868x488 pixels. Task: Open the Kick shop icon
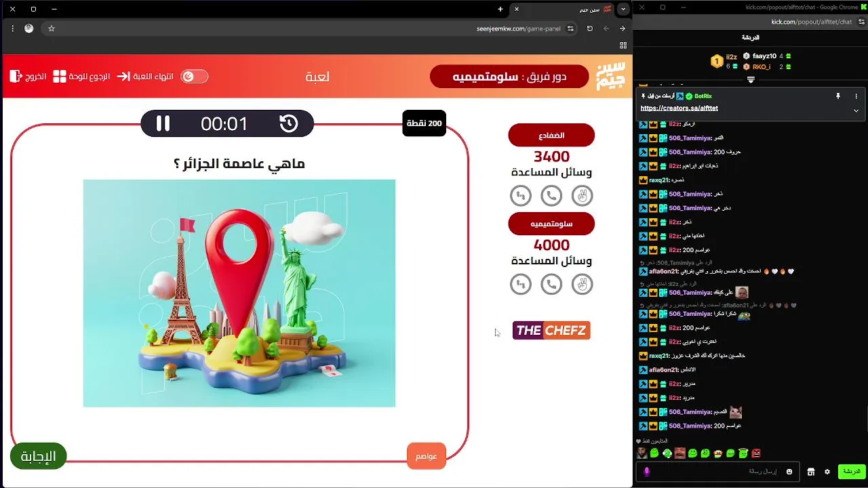[x=810, y=472]
